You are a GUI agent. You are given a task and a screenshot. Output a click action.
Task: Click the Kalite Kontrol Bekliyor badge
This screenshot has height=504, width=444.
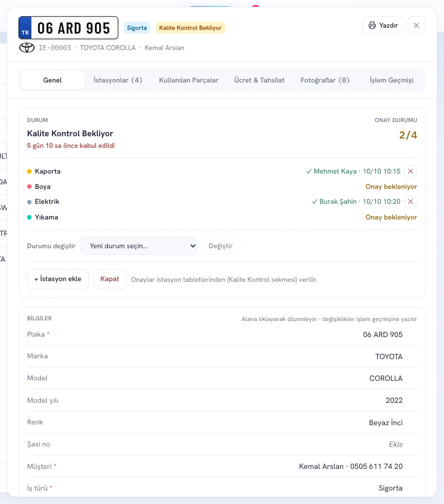[190, 28]
